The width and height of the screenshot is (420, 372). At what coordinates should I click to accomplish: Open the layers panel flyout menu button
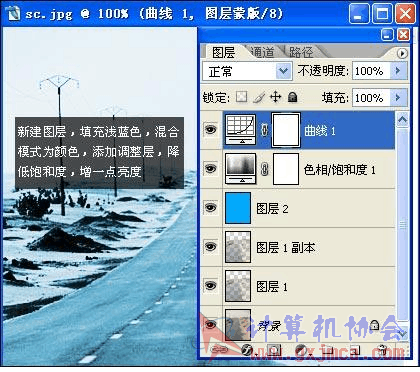coord(402,53)
